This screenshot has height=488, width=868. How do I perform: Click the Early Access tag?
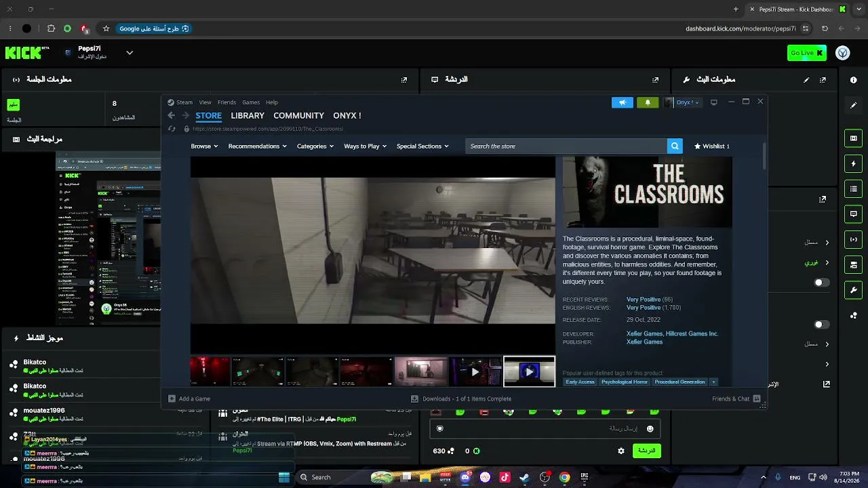tap(580, 382)
